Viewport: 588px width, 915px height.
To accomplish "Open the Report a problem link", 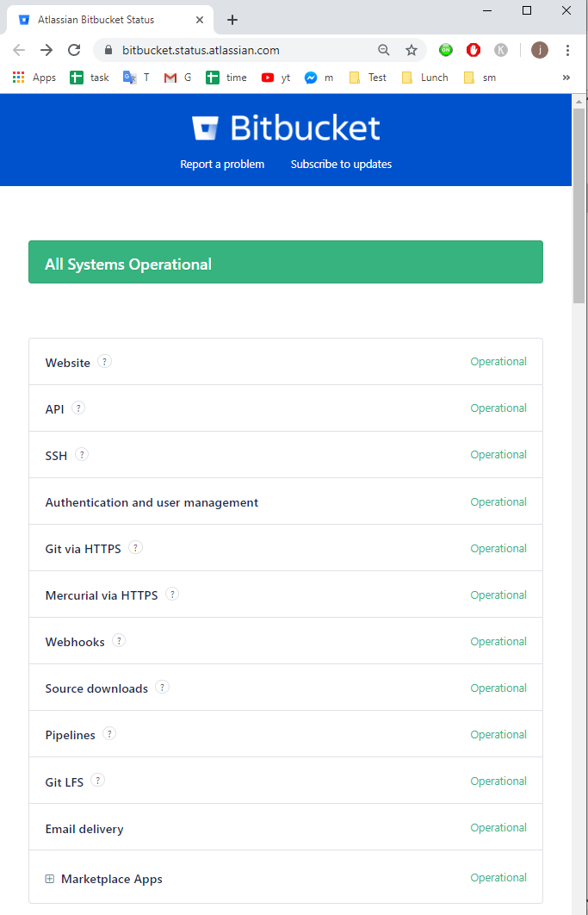I will point(222,165).
